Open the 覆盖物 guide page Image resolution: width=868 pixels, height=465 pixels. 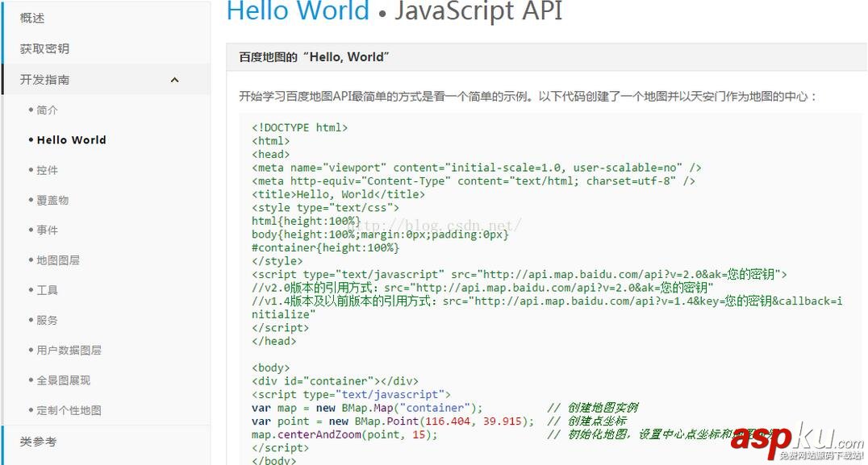[x=52, y=200]
